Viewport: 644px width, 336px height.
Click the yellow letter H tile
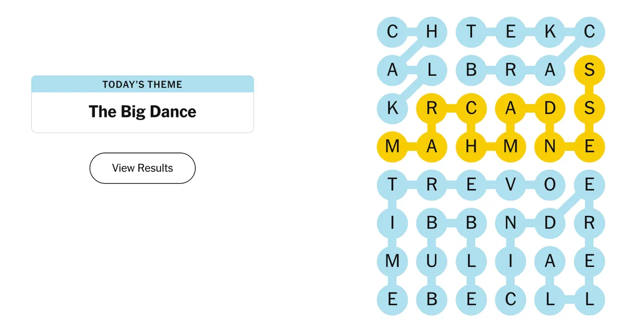click(471, 147)
